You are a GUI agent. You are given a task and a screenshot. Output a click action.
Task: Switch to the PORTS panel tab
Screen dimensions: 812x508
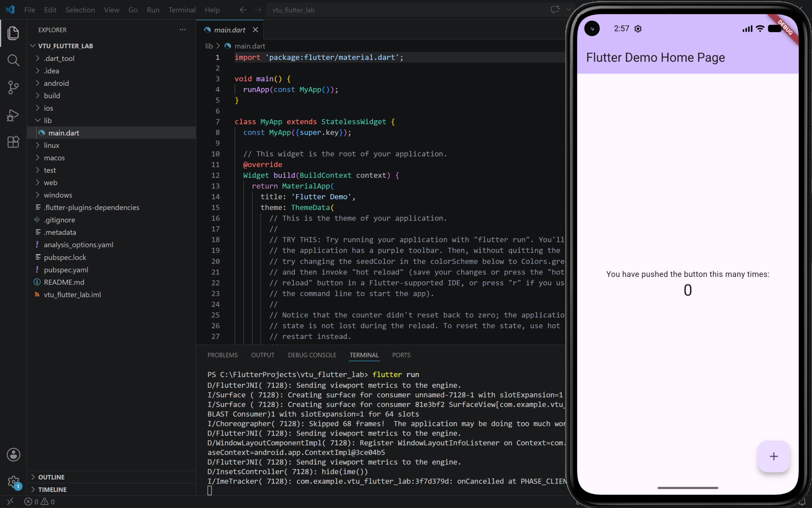tap(401, 355)
